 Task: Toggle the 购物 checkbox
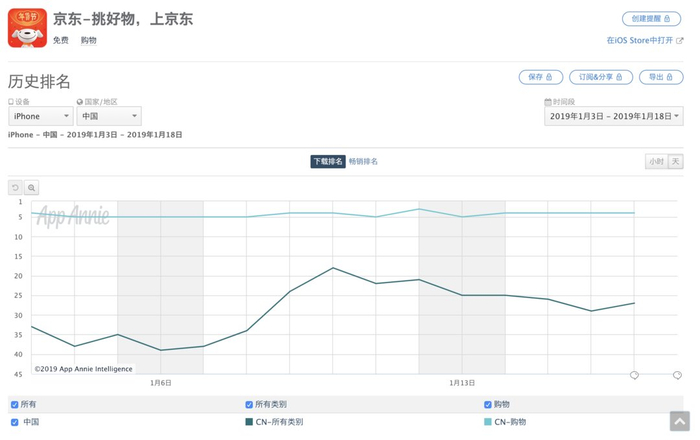point(488,405)
